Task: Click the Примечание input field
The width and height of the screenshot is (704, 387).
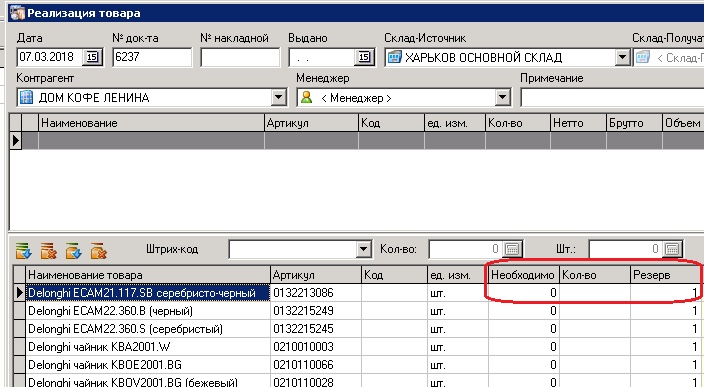Action: tap(612, 97)
